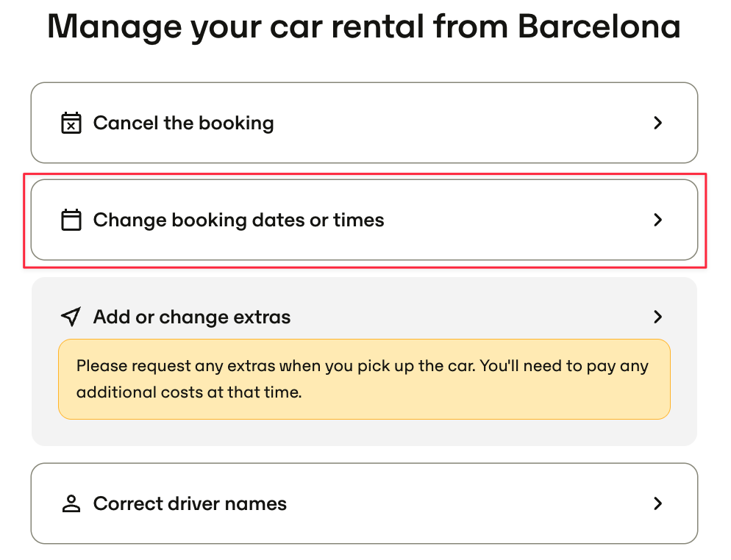The width and height of the screenshot is (731, 560).
Task: Select the "Cancel the booking" text label
Action: [x=184, y=123]
